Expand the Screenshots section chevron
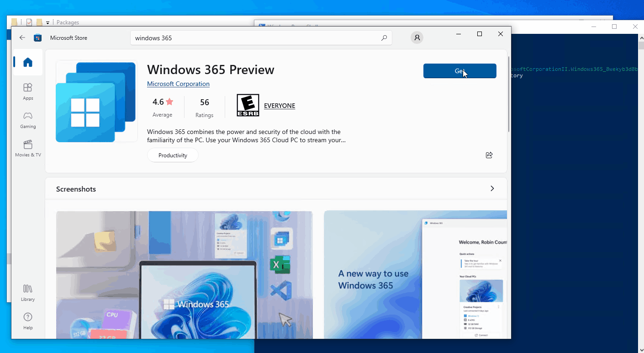Viewport: 644px width, 353px height. point(492,189)
